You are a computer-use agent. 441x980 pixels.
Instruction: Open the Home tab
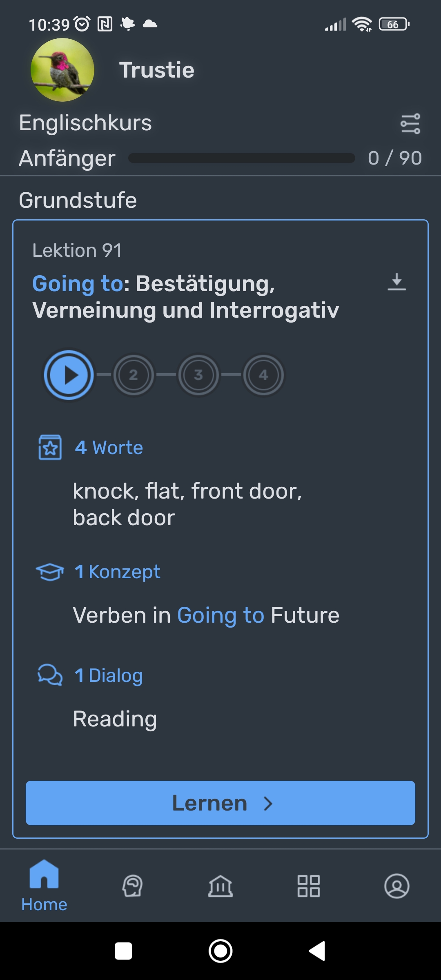(44, 885)
